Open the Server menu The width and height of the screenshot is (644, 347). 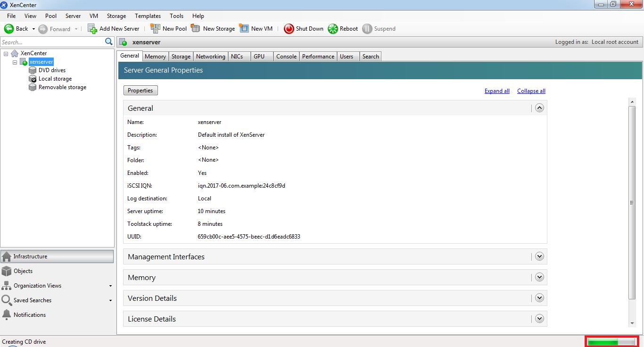tap(73, 16)
